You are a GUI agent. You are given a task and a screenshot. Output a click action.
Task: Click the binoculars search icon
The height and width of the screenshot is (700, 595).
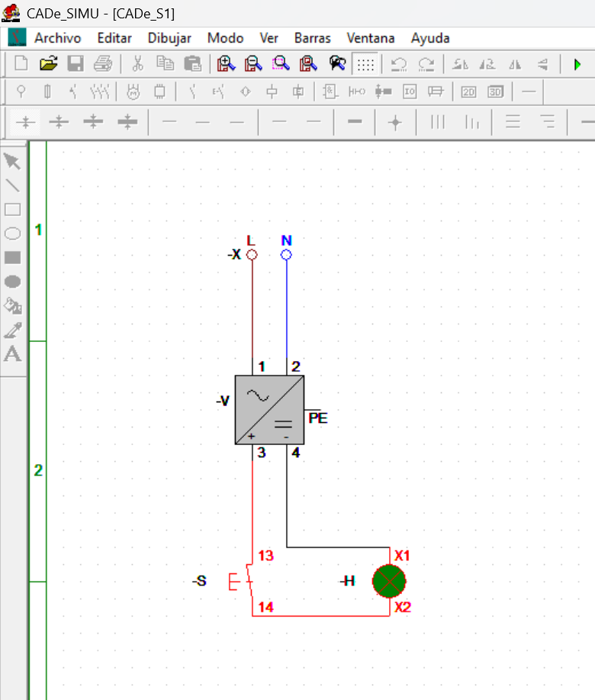[x=338, y=64]
